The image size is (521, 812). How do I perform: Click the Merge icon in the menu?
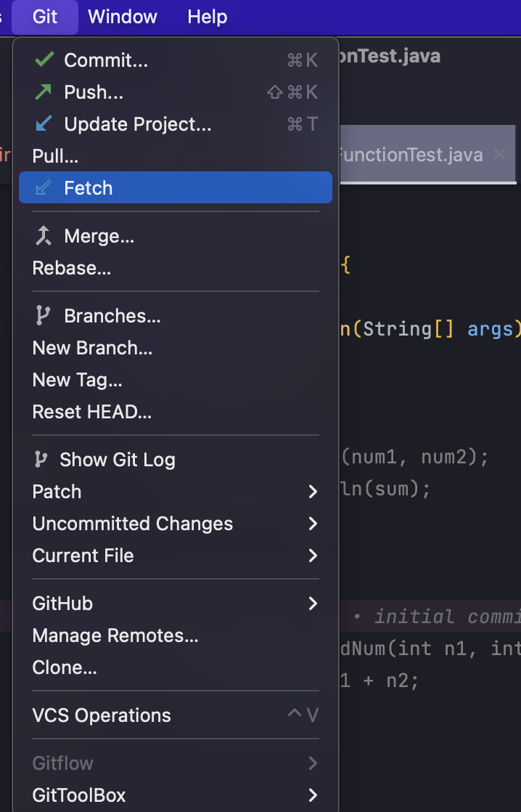point(44,236)
